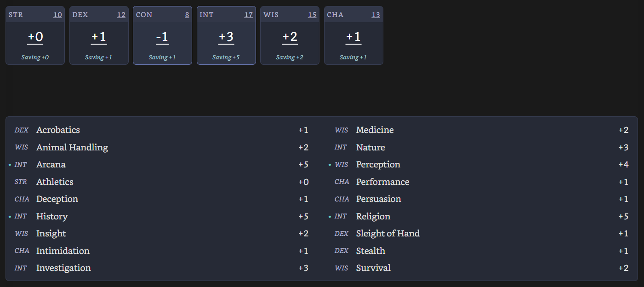Viewport: 644px width, 287px height.
Task: Toggle History proficiency dot
Action: point(10,217)
